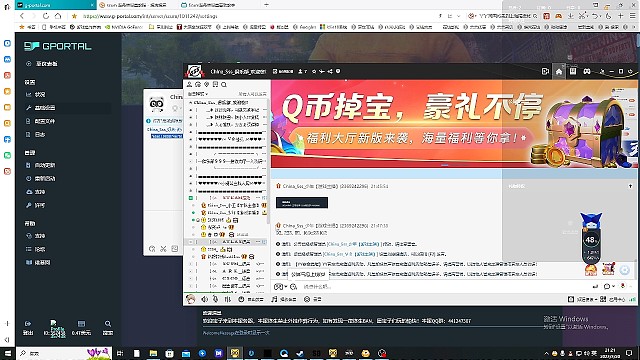Click the location pin icon above channel list

coord(207,84)
